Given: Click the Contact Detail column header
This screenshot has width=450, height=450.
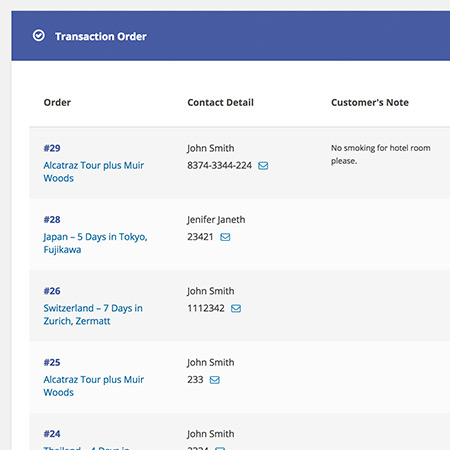Looking at the screenshot, I should click(220, 102).
